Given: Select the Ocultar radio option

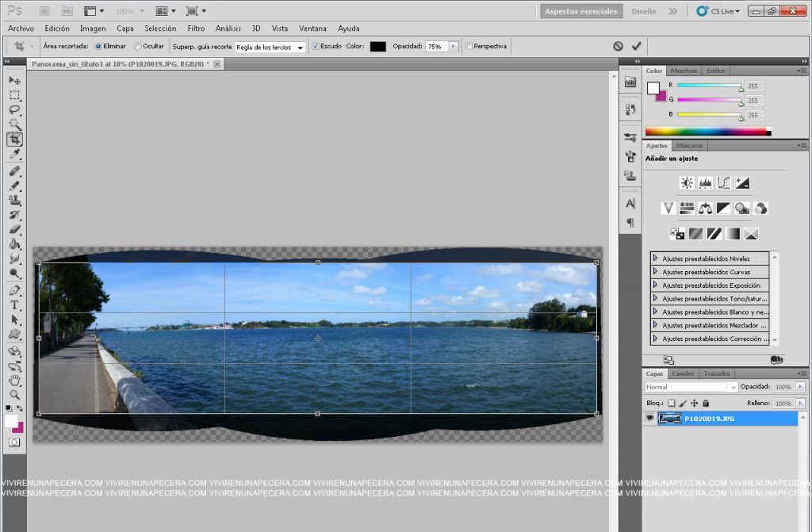Looking at the screenshot, I should [138, 46].
